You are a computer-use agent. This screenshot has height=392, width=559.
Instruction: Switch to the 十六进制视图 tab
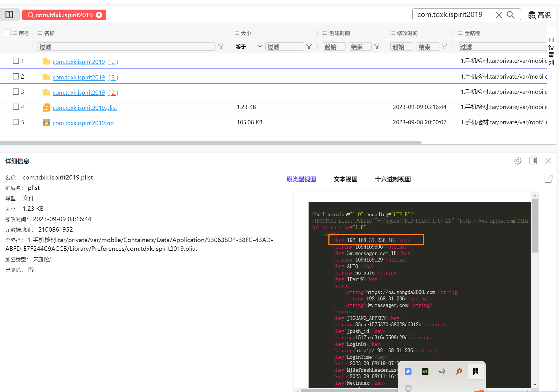pyautogui.click(x=393, y=179)
